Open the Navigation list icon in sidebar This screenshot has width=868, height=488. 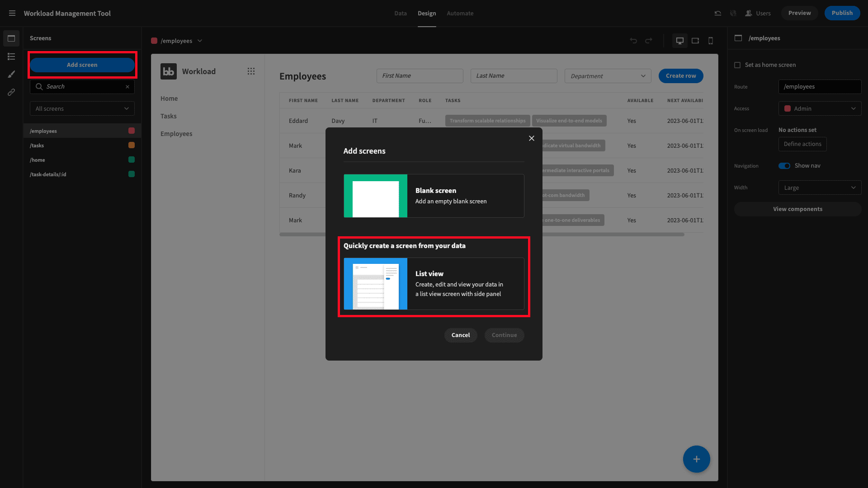tap(11, 56)
